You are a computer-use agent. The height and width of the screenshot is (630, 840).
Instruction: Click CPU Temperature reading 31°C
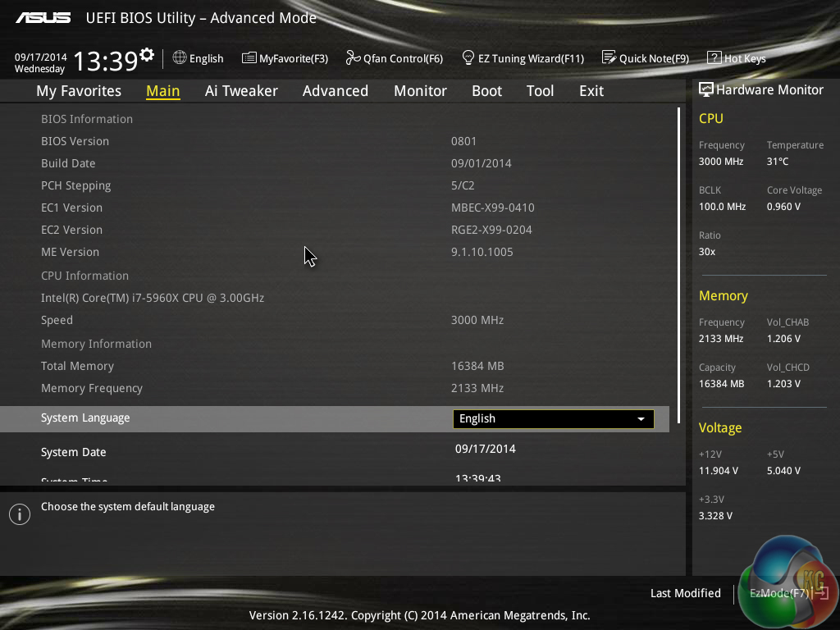[x=778, y=162]
